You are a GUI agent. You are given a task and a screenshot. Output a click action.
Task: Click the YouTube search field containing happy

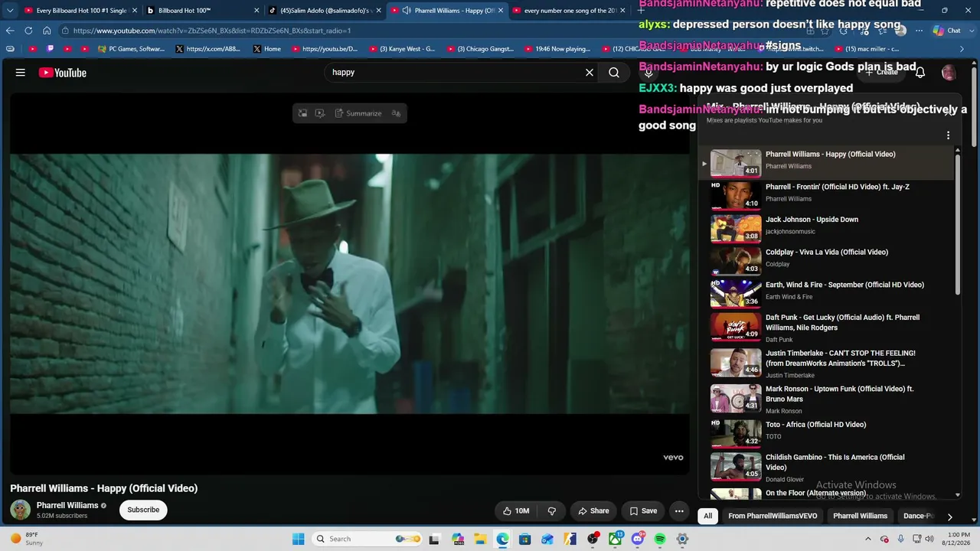point(456,73)
